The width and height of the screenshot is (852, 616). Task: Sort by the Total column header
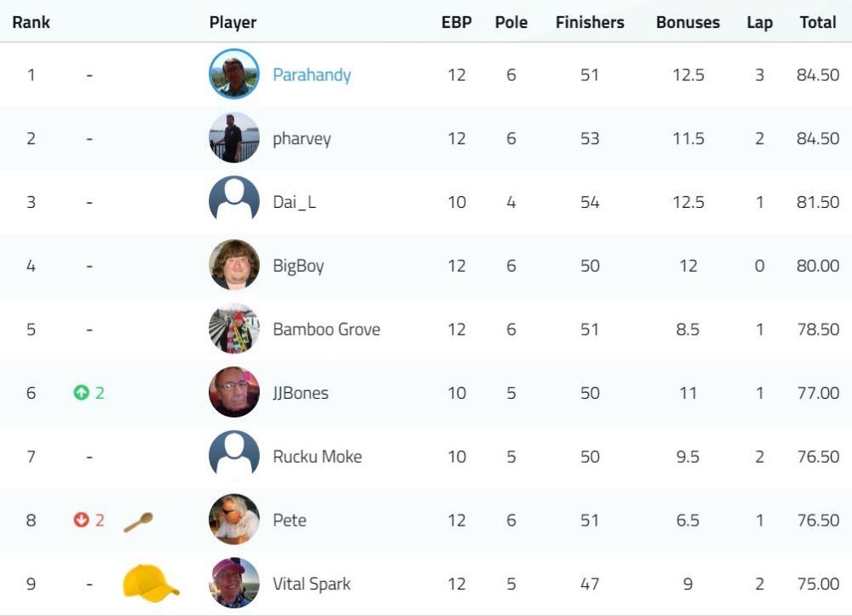817,22
